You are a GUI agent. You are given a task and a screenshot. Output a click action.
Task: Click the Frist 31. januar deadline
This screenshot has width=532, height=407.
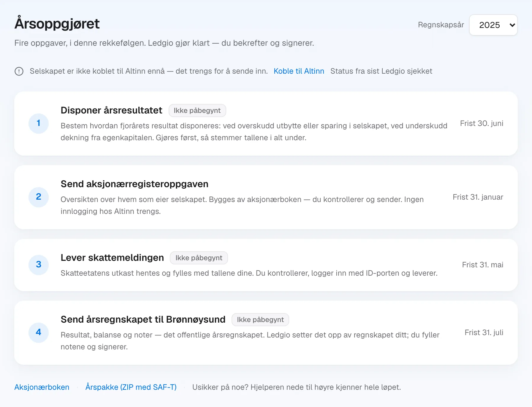[478, 197]
